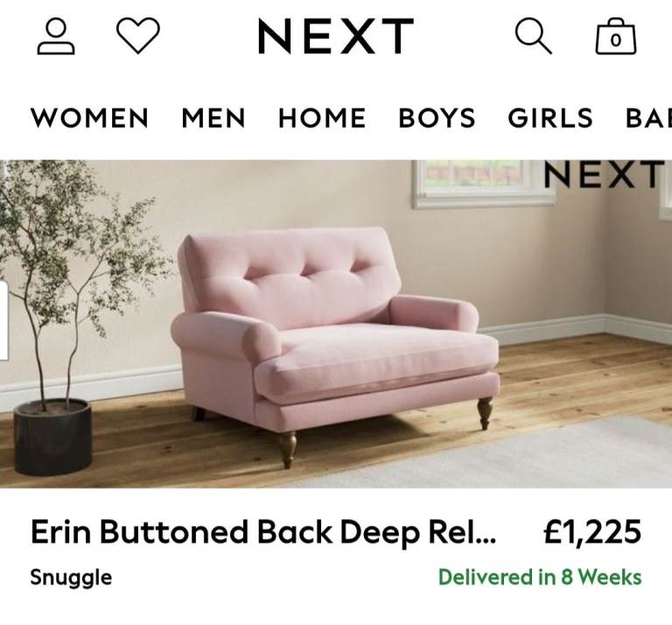Open the account profile icon

click(56, 36)
